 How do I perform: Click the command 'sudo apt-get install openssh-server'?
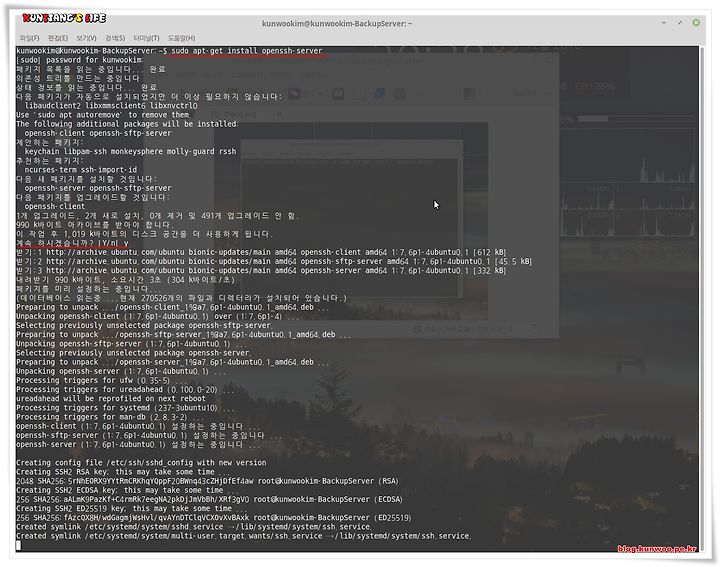(247, 51)
